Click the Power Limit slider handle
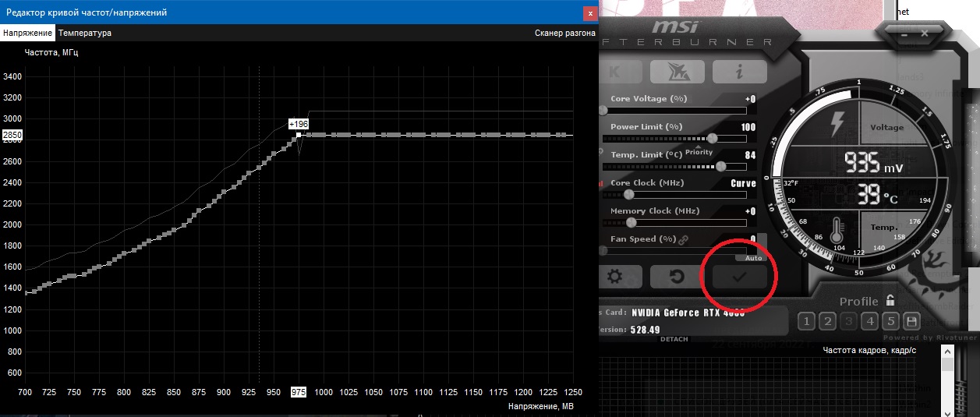980x417 pixels. point(712,138)
